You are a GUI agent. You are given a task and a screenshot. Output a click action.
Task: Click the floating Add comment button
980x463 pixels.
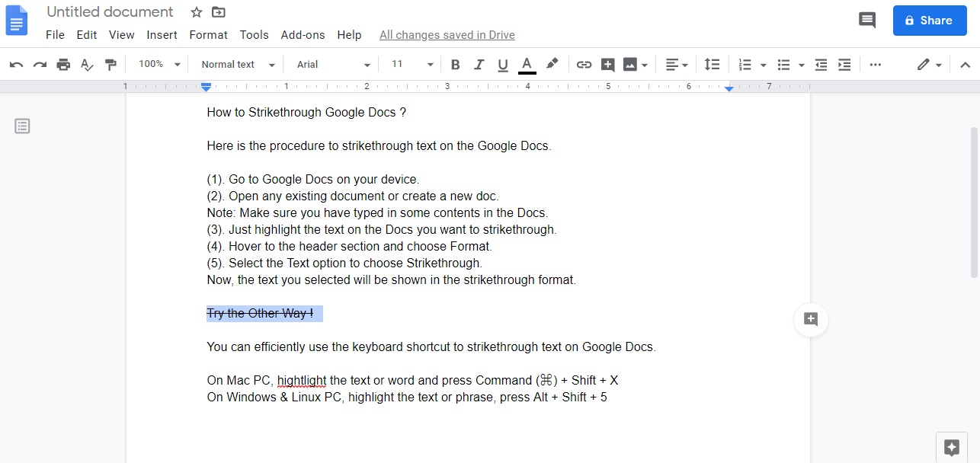[811, 319]
